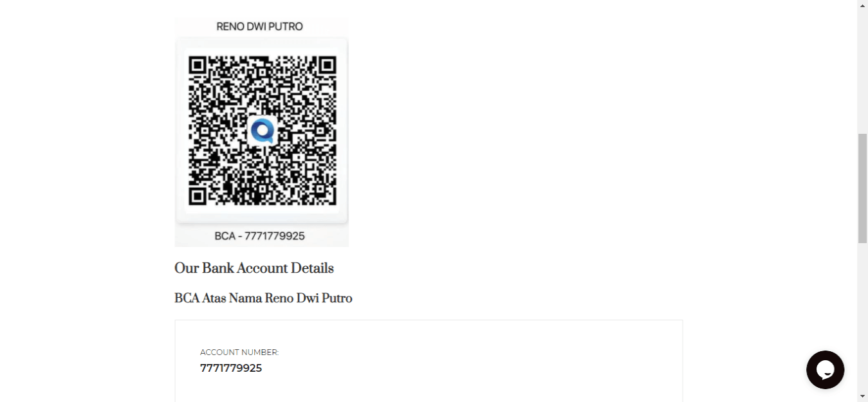Click the vertical scrollbar thumb
The width and height of the screenshot is (868, 402).
tap(862, 188)
